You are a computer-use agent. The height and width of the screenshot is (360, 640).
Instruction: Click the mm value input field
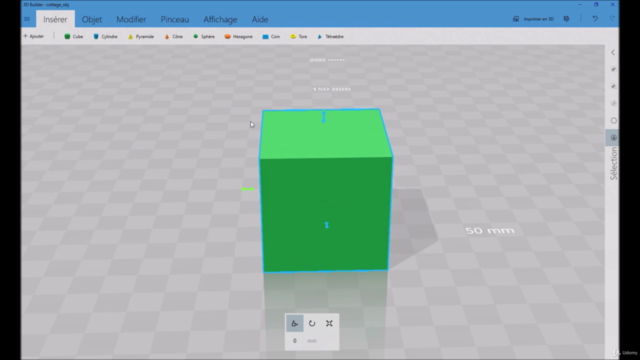(295, 341)
